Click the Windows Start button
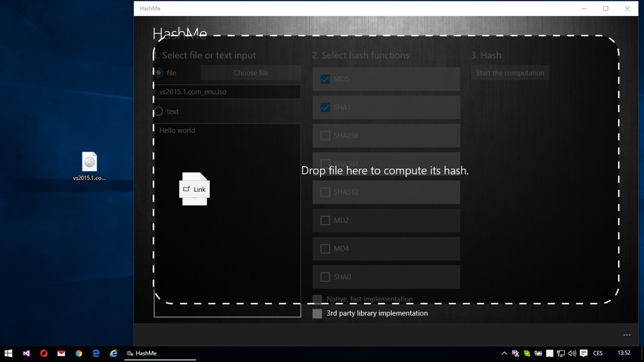The width and height of the screenshot is (644, 362). (x=8, y=353)
